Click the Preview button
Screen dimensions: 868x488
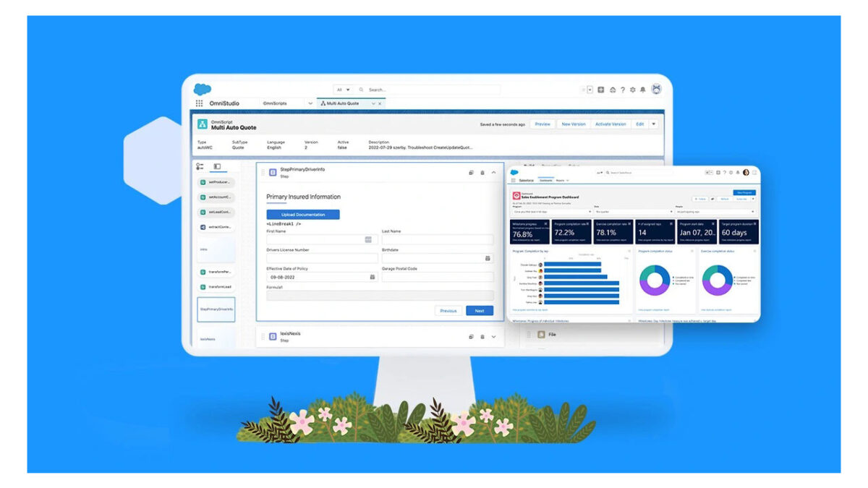tap(542, 124)
